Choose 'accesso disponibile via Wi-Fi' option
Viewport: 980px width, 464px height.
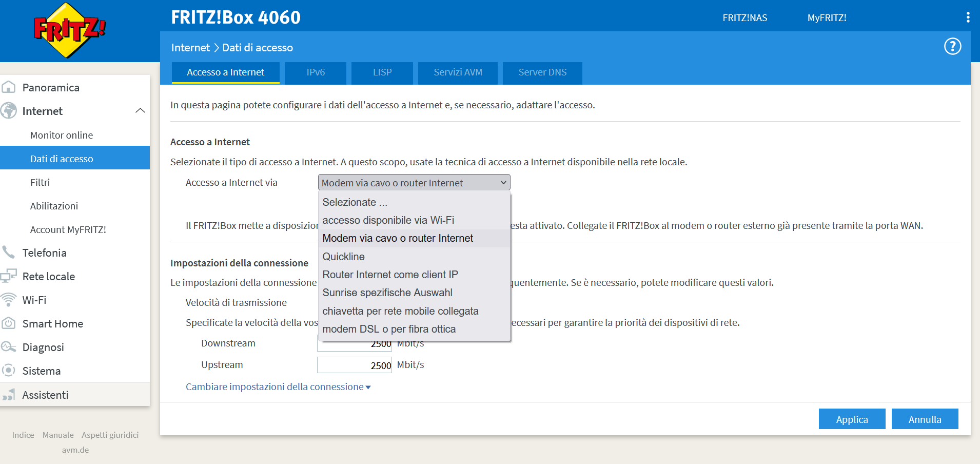[x=415, y=220]
